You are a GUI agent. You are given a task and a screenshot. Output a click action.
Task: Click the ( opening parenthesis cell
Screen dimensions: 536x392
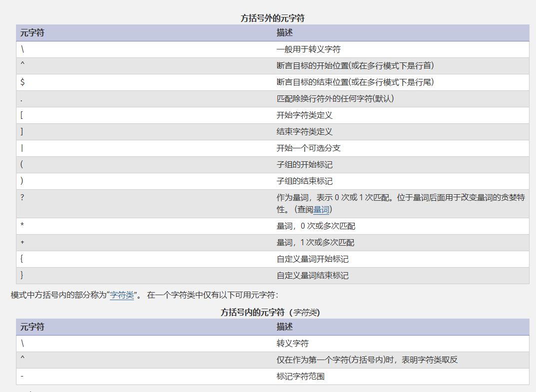[22, 165]
